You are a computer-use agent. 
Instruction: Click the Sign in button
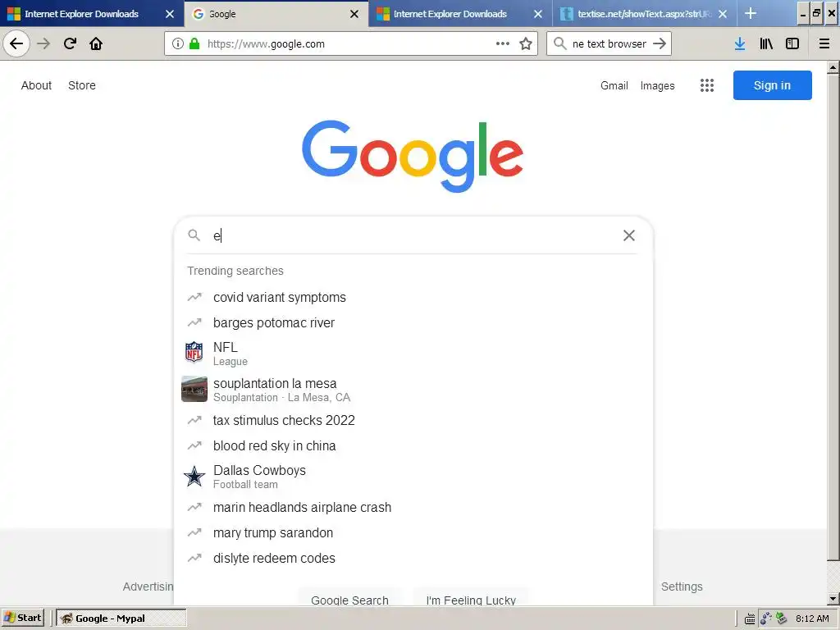click(x=772, y=85)
